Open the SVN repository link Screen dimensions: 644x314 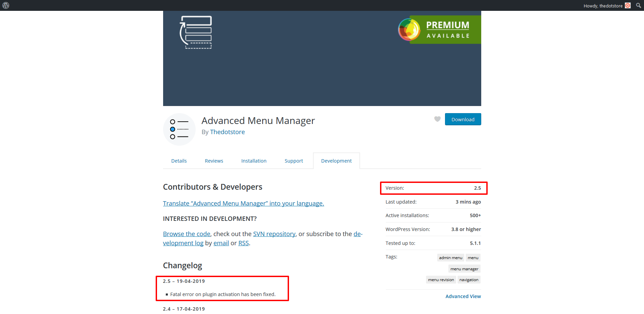coord(274,234)
